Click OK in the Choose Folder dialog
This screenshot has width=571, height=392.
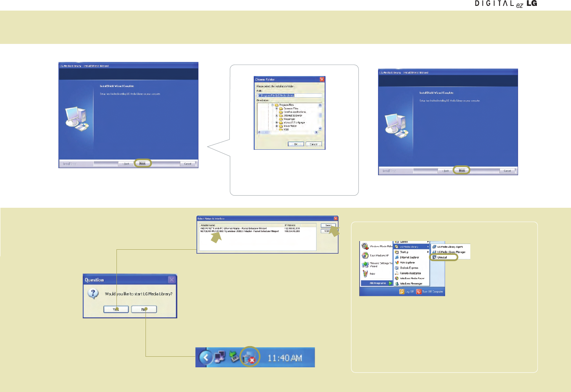coord(296,144)
